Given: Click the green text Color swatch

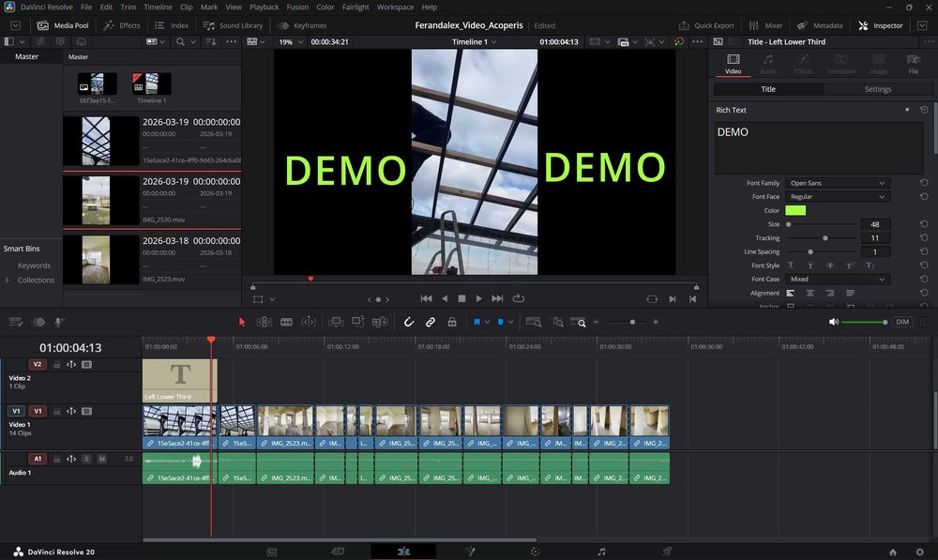Looking at the screenshot, I should pos(795,211).
